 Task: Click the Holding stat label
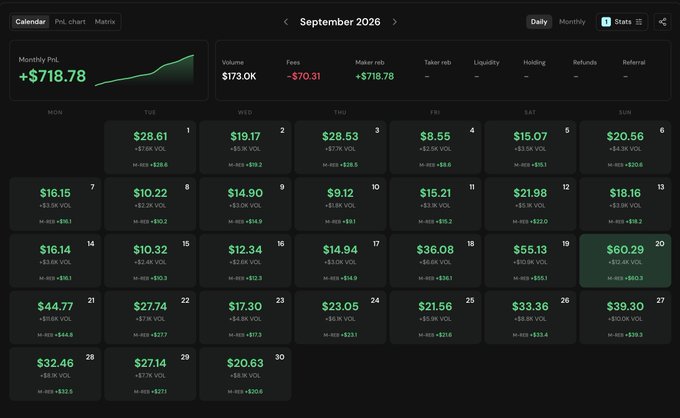click(x=534, y=62)
